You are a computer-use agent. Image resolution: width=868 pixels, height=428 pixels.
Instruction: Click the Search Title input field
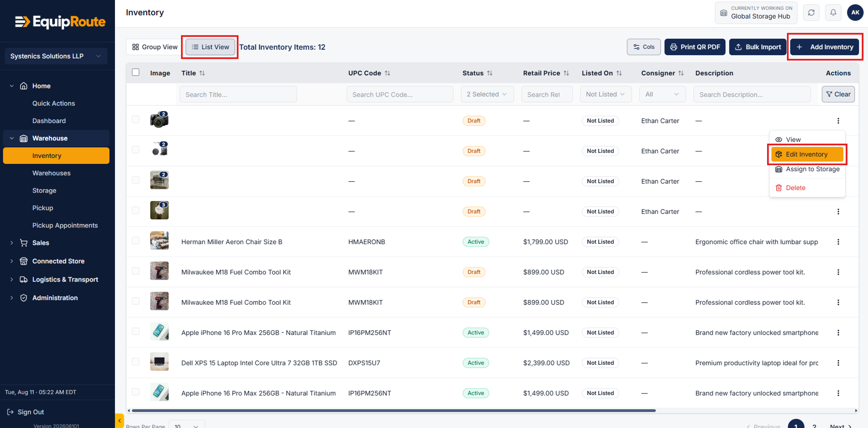(238, 94)
